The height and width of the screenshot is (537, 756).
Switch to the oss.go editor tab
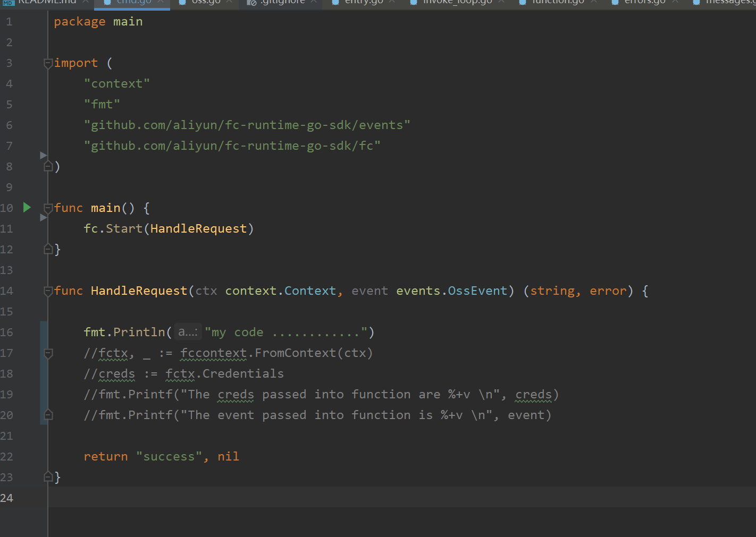(206, 3)
